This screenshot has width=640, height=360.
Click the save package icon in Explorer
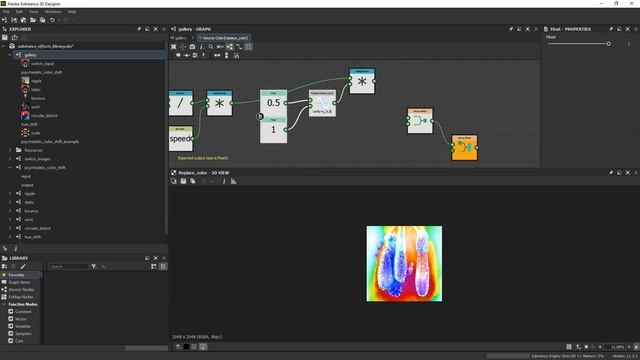tap(5, 38)
